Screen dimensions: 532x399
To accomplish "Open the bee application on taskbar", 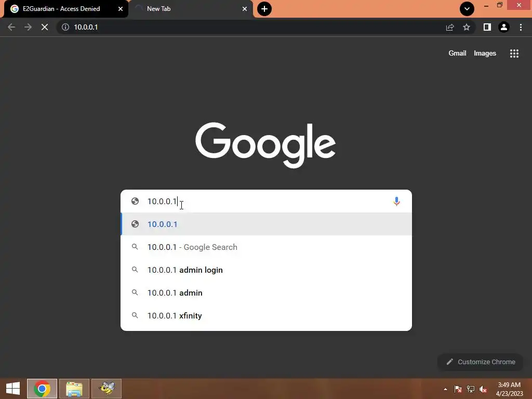I will click(x=107, y=389).
